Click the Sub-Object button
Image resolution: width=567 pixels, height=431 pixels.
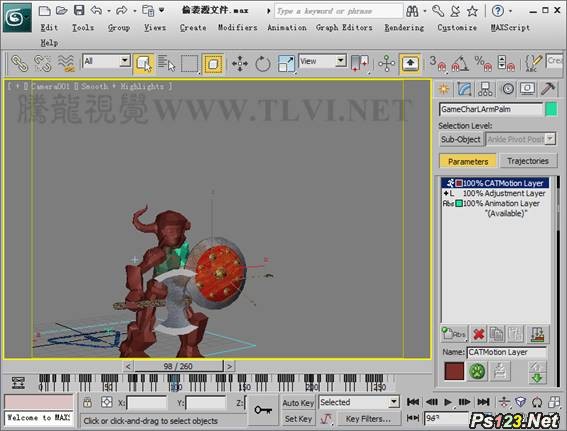point(461,139)
